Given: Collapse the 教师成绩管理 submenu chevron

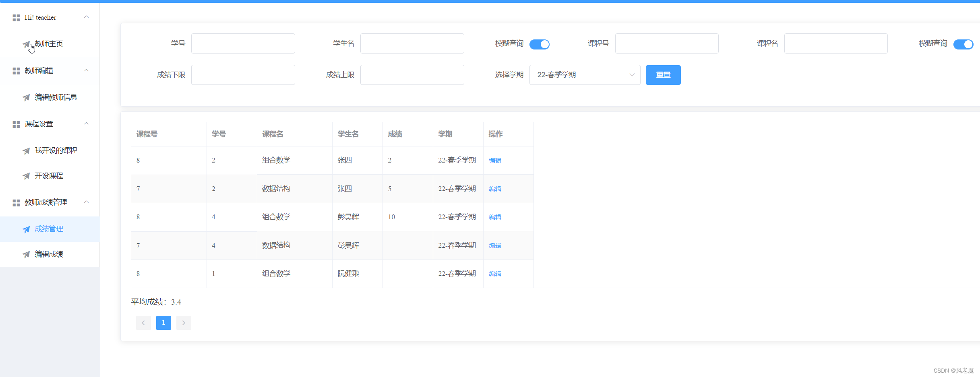Looking at the screenshot, I should pos(86,202).
